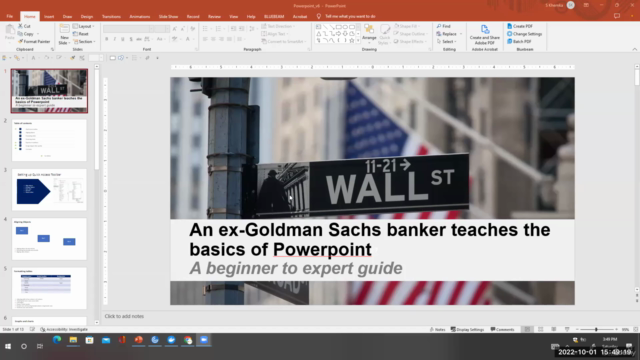Convert to SmartArt button
The width and height of the screenshot is (640, 360).
point(283,42)
